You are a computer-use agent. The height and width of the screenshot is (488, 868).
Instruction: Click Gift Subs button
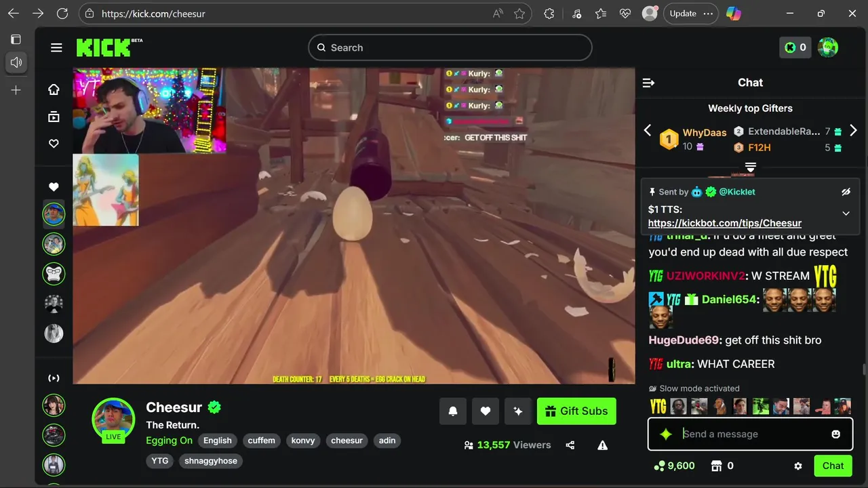click(x=576, y=411)
